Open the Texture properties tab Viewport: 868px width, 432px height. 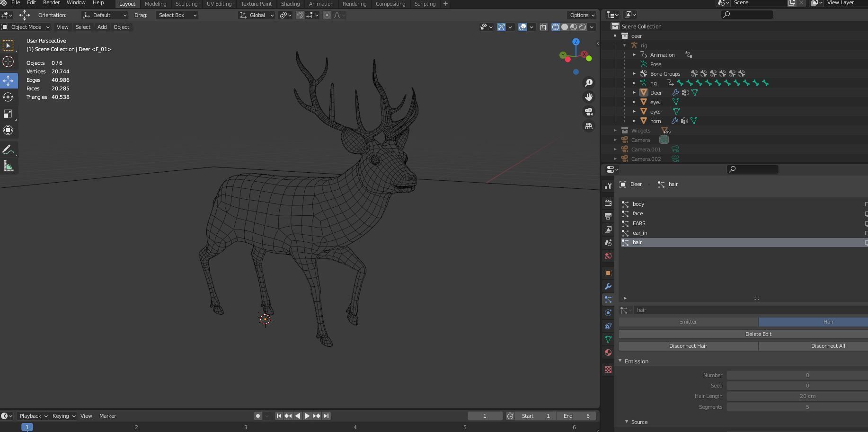608,370
